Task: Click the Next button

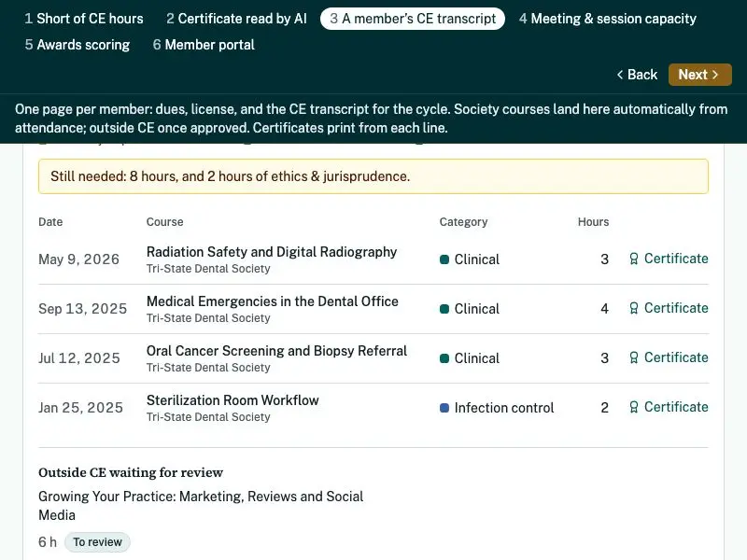Action: (x=699, y=75)
